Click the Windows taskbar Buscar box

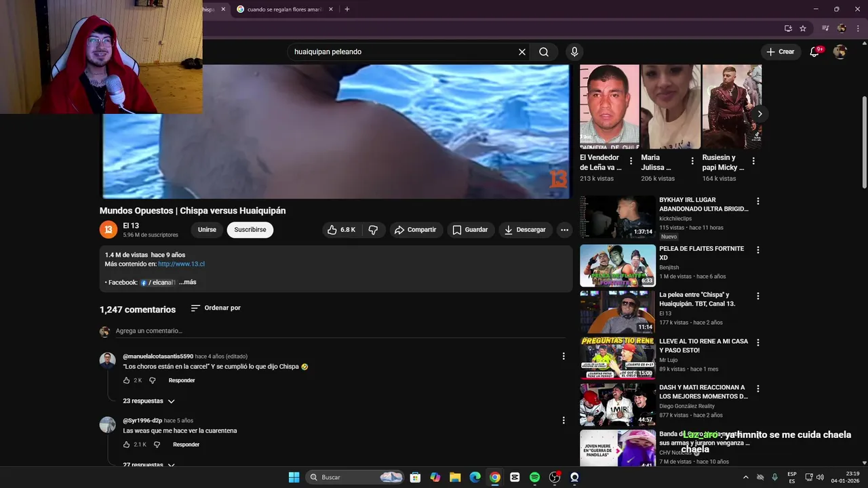355,477
